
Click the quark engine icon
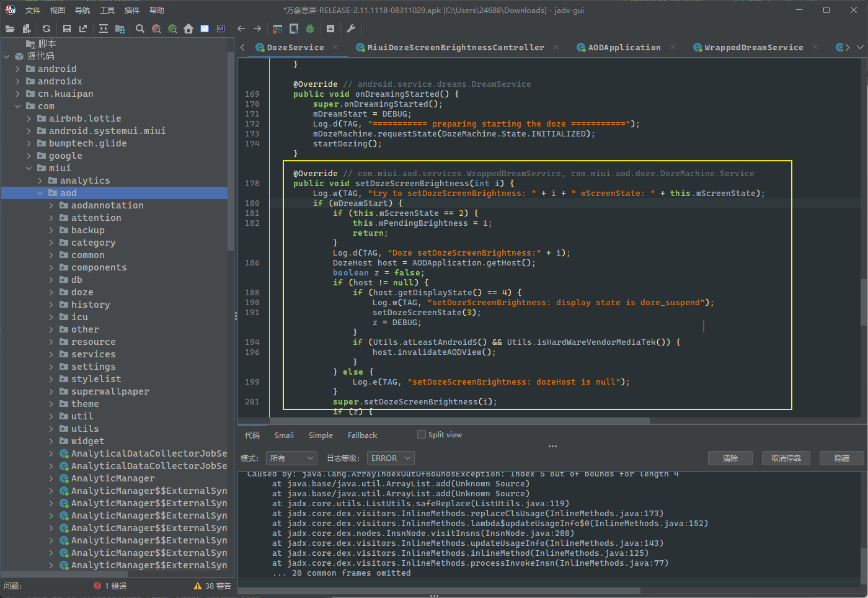point(294,29)
